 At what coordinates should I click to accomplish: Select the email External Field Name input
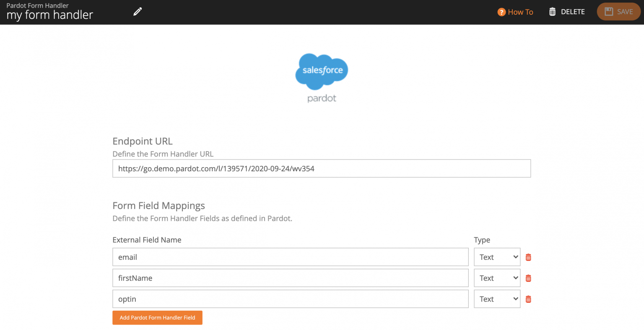[x=290, y=257]
